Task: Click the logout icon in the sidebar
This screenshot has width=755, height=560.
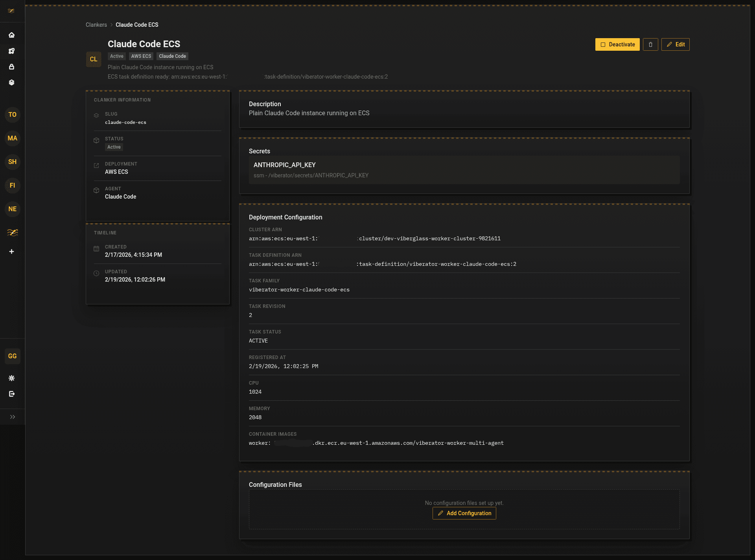Action: tap(12, 394)
